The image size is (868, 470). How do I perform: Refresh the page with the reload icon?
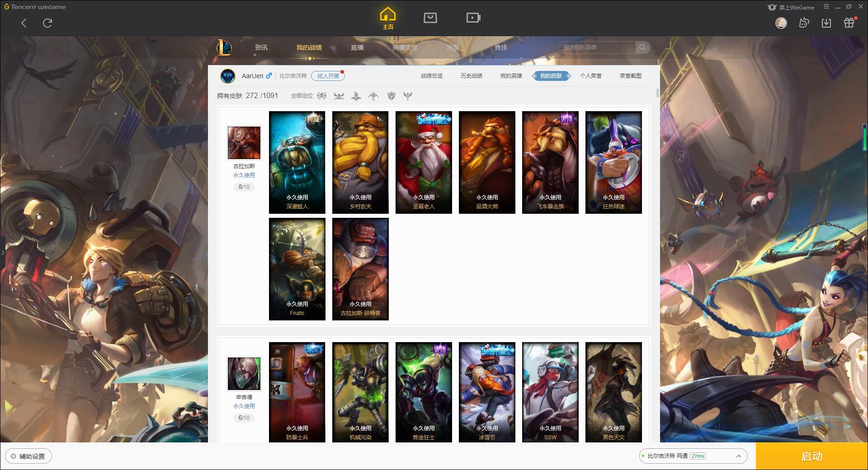point(47,23)
